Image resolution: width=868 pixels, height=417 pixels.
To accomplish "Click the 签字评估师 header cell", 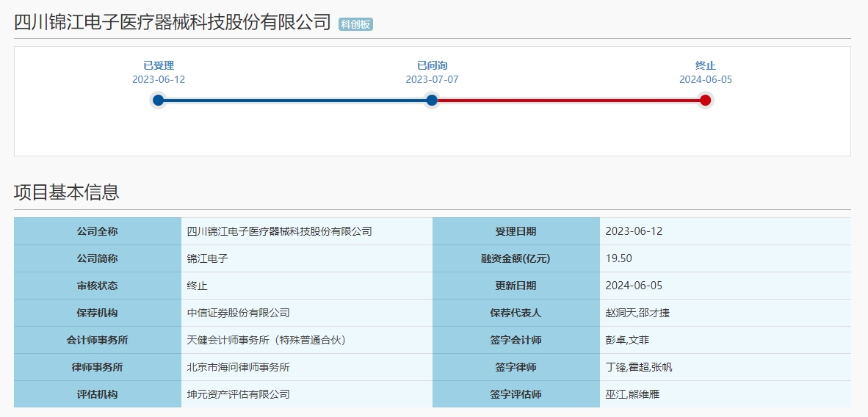I will click(x=516, y=394).
